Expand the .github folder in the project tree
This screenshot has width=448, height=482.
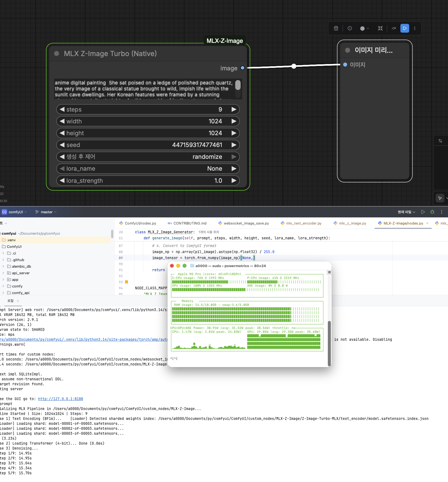[x=3, y=260]
